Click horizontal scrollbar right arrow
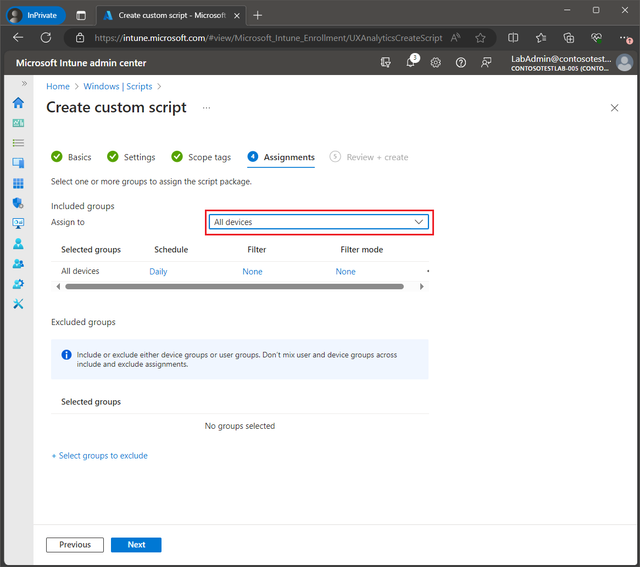Viewport: 640px width, 567px height. (422, 287)
